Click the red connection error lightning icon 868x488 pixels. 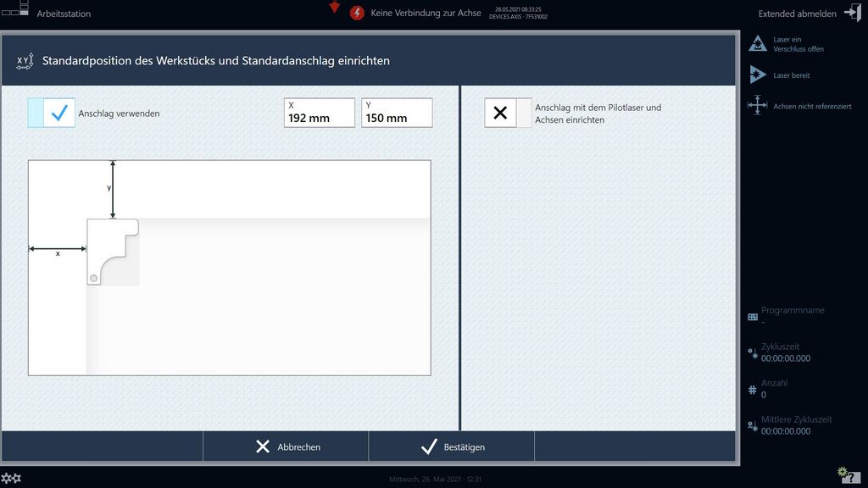tap(355, 13)
